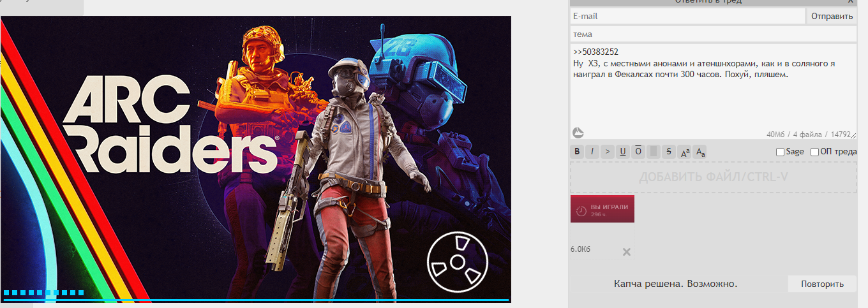Click the 6.0Кб file size label

580,249
